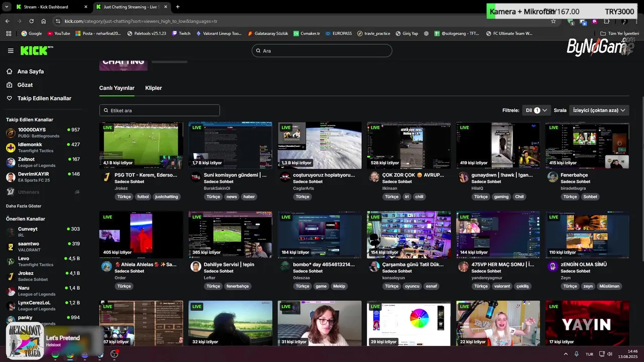Switch TUR keyboard language indicator

(x=589, y=354)
